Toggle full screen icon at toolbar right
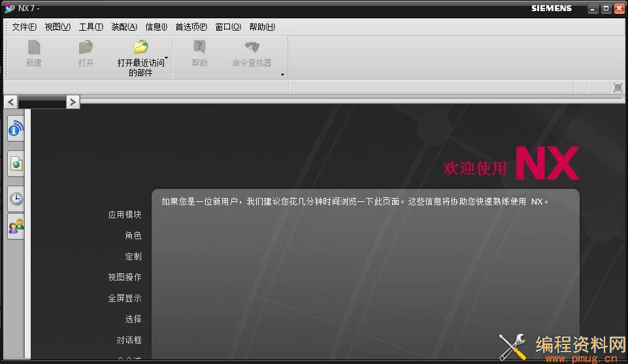Viewport: 628px width, 364px height. click(x=618, y=88)
